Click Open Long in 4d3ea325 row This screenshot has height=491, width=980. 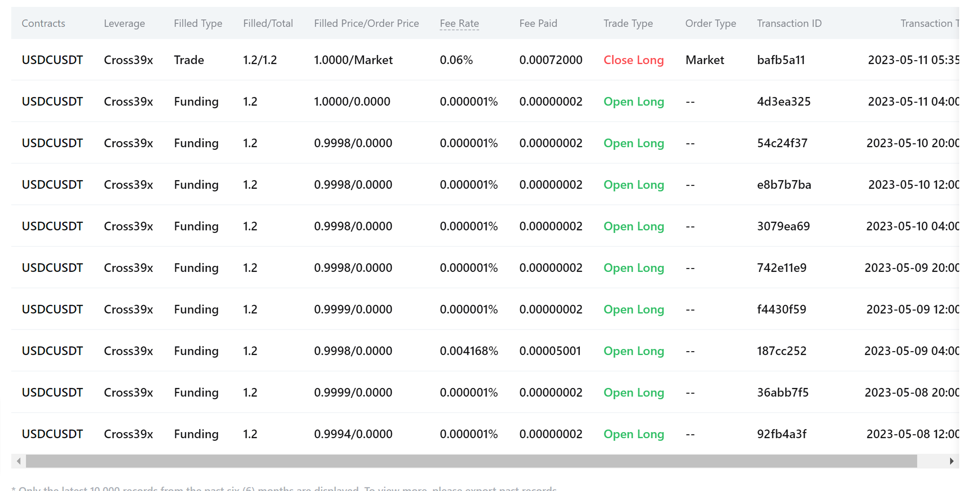tap(633, 101)
